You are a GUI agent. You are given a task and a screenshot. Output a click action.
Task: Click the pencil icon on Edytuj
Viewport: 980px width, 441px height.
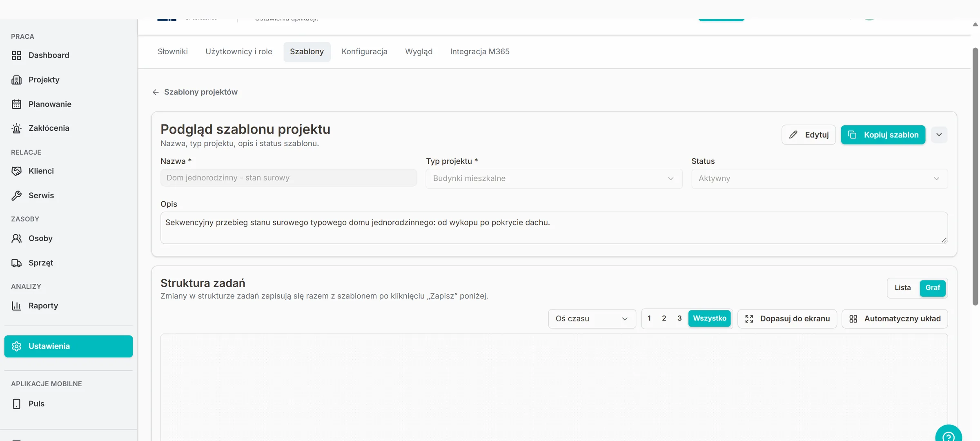pyautogui.click(x=793, y=135)
